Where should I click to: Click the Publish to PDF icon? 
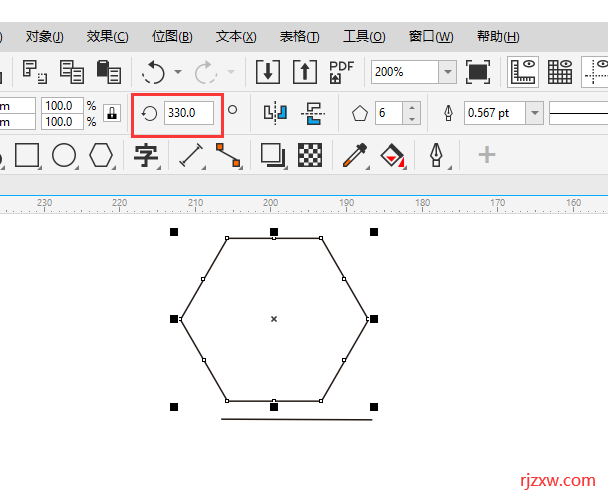pos(342,72)
